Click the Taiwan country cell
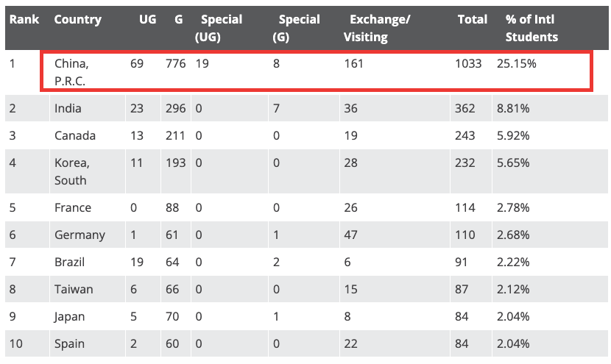The width and height of the screenshot is (611, 364). [74, 289]
